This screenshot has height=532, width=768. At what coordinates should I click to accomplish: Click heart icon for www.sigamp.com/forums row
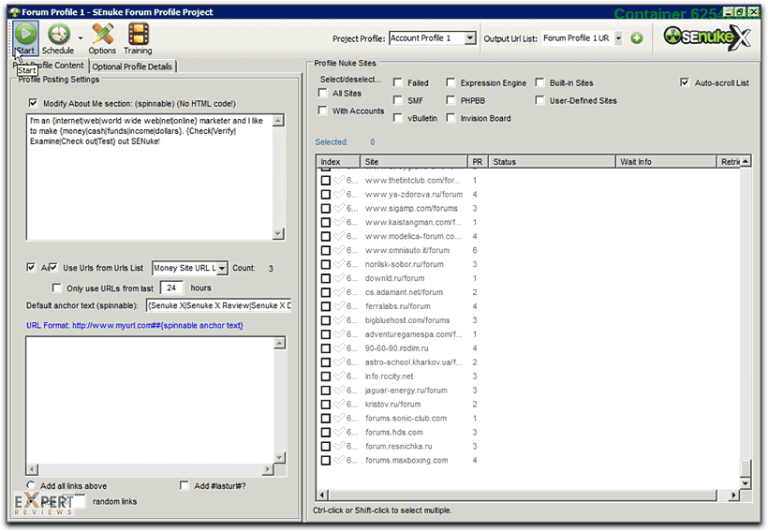pyautogui.click(x=339, y=208)
